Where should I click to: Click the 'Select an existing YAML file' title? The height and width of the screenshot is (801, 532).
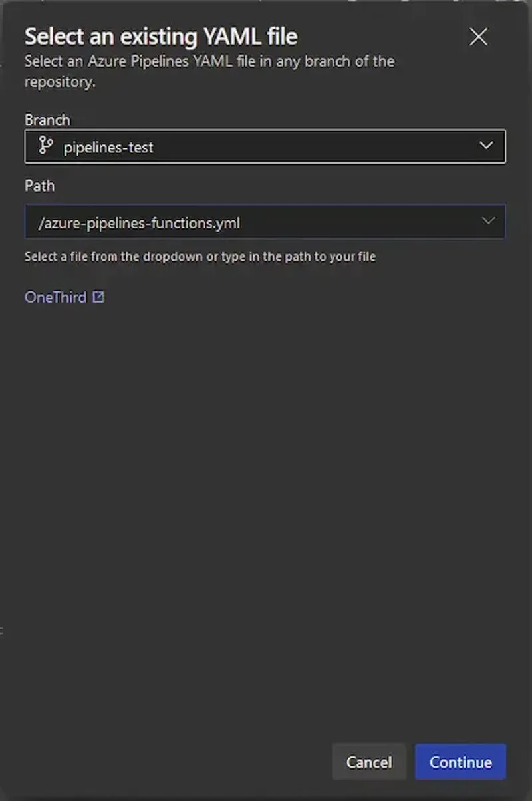161,35
